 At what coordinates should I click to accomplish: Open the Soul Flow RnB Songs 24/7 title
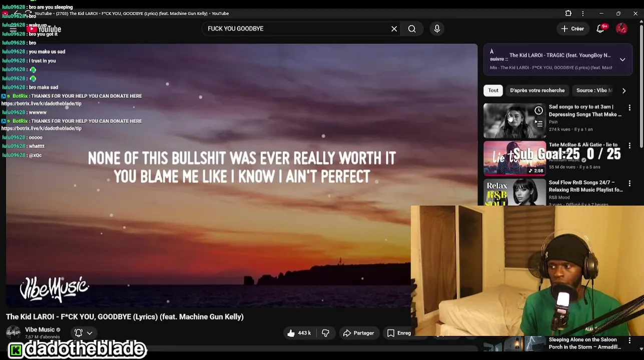pos(585,186)
